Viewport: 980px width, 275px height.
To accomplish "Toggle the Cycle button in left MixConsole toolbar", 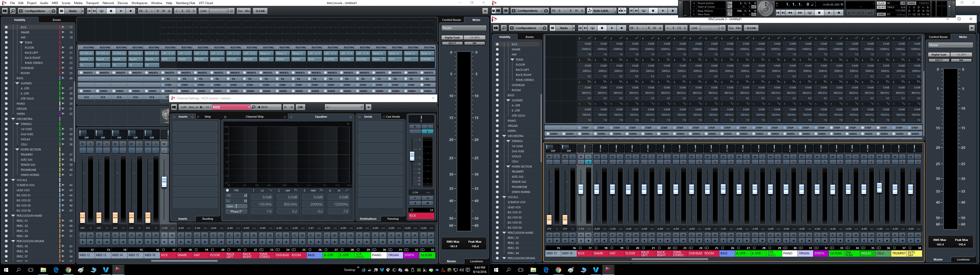I will point(102,11).
